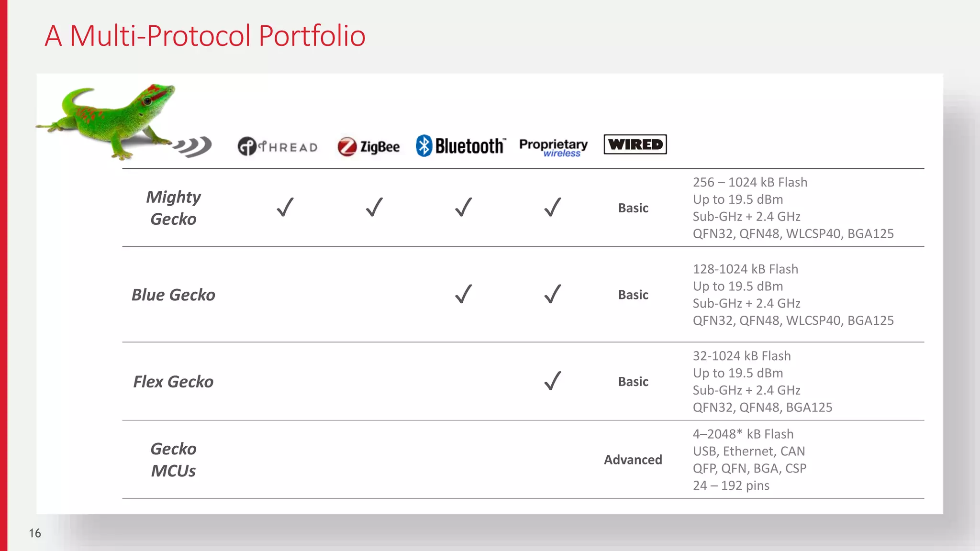Image resolution: width=980 pixels, height=551 pixels.
Task: Click the Proprietary wireless logo
Action: point(553,147)
